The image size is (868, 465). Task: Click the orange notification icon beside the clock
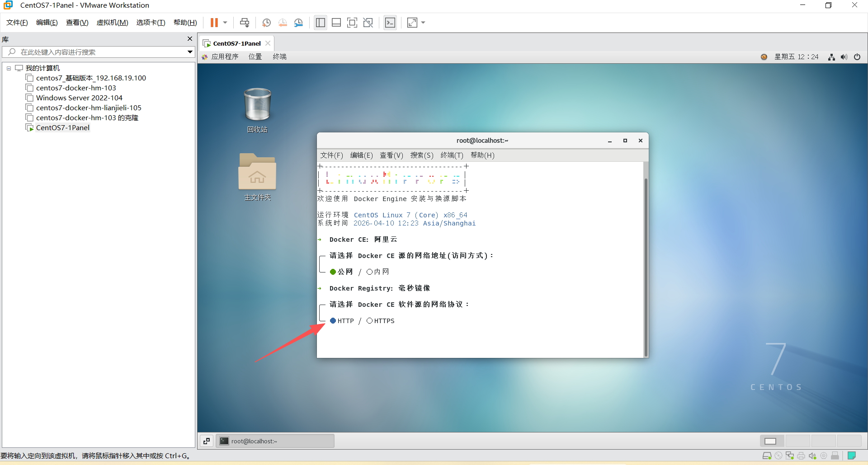(x=764, y=57)
